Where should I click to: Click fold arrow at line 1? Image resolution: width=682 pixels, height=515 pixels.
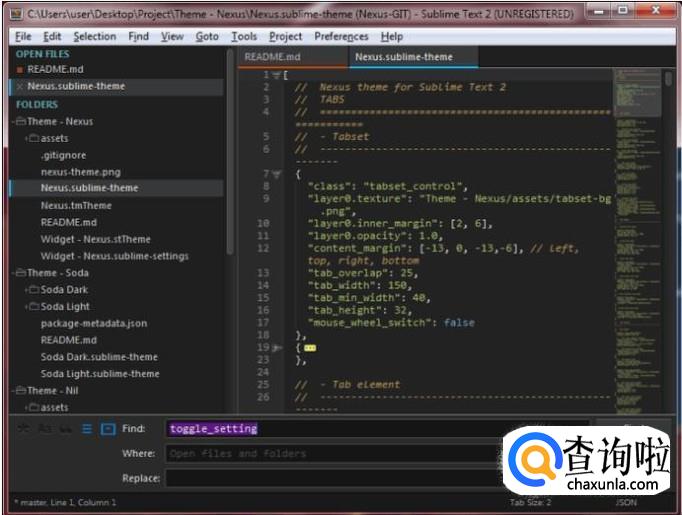click(277, 75)
